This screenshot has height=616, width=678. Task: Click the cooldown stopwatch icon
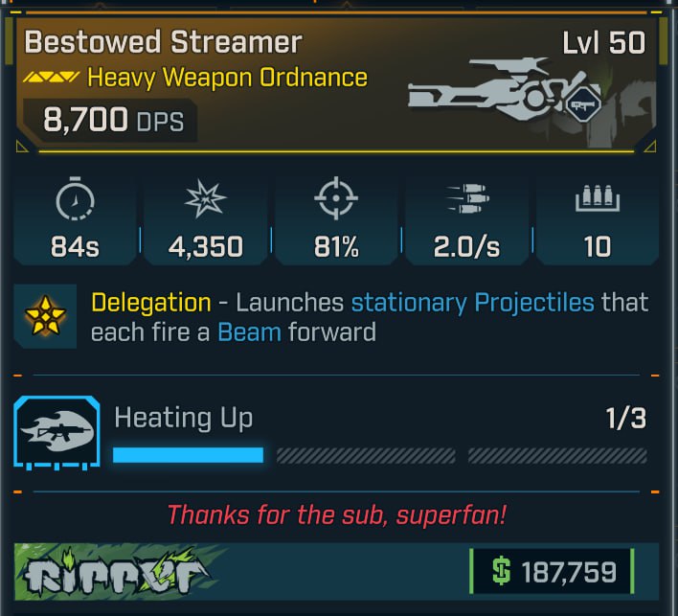point(76,198)
